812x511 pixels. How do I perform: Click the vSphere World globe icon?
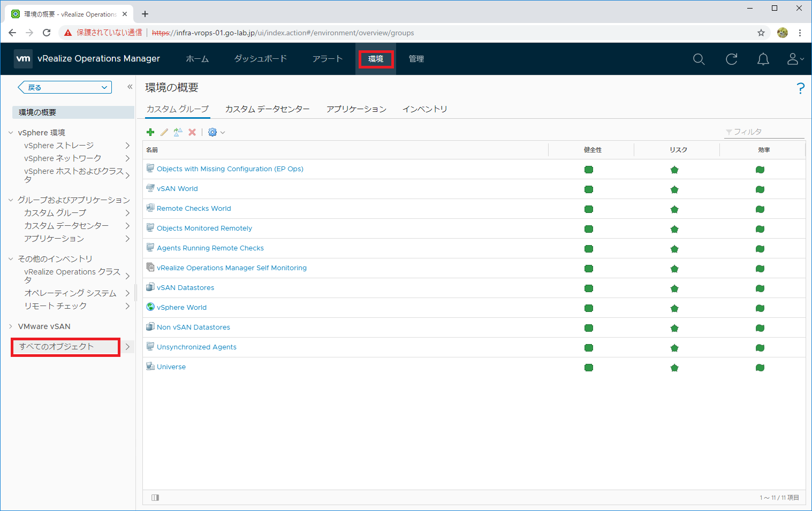click(x=150, y=307)
